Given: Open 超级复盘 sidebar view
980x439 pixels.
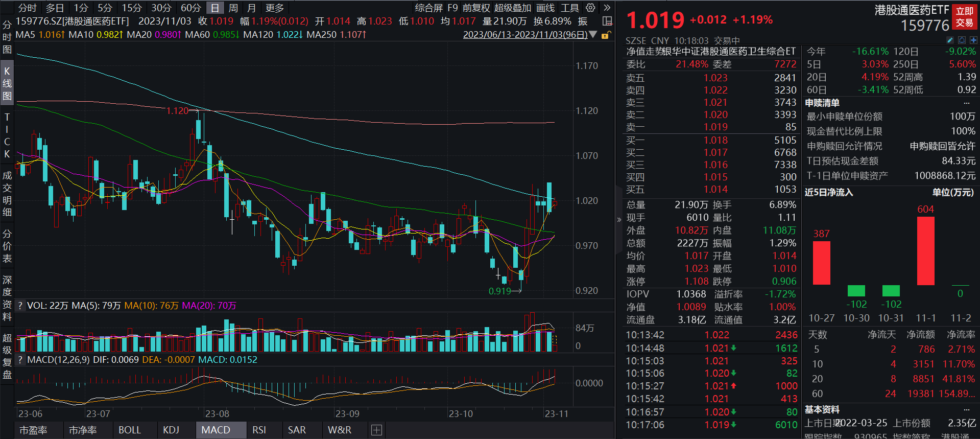Looking at the screenshot, I should tap(7, 356).
